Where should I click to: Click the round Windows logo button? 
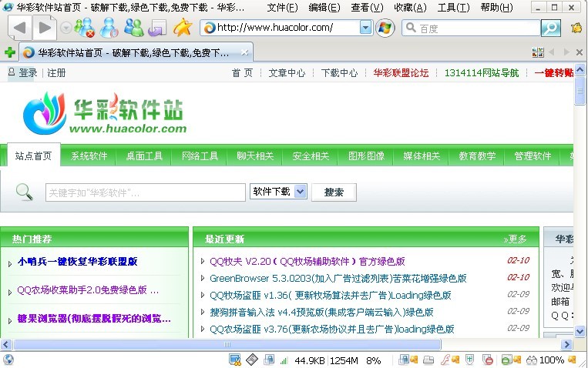(385, 28)
